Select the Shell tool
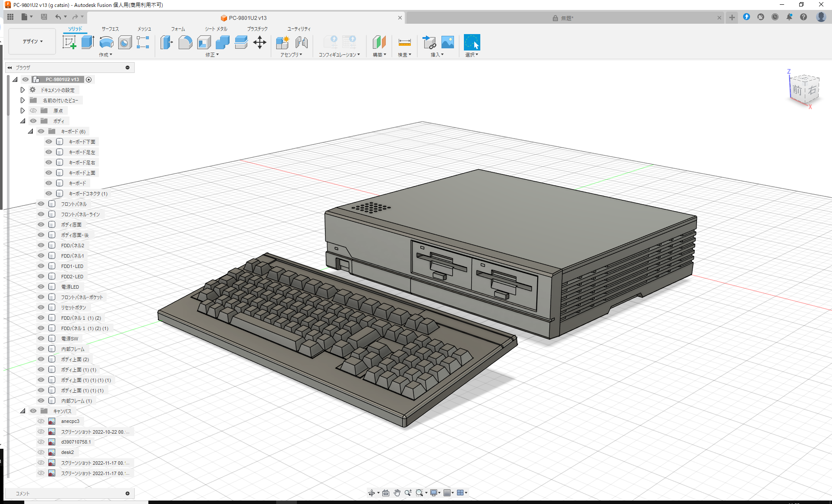The width and height of the screenshot is (832, 504). click(x=204, y=42)
